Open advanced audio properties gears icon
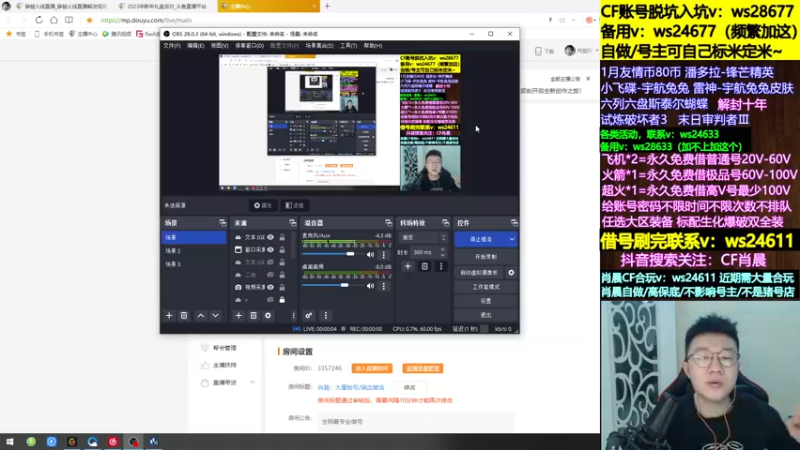The height and width of the screenshot is (450, 800). pos(309,315)
